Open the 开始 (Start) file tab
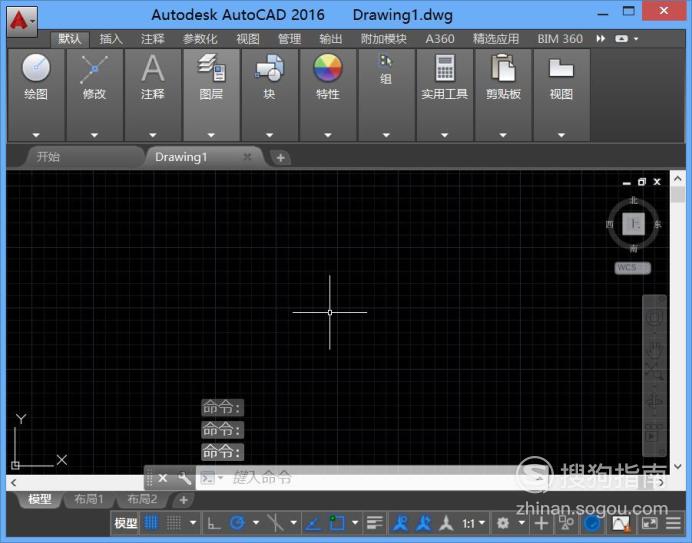692x543 pixels. 83,157
